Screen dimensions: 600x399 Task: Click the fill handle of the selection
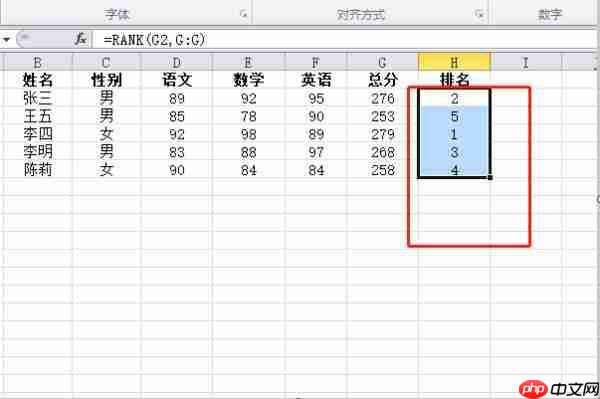(x=491, y=178)
